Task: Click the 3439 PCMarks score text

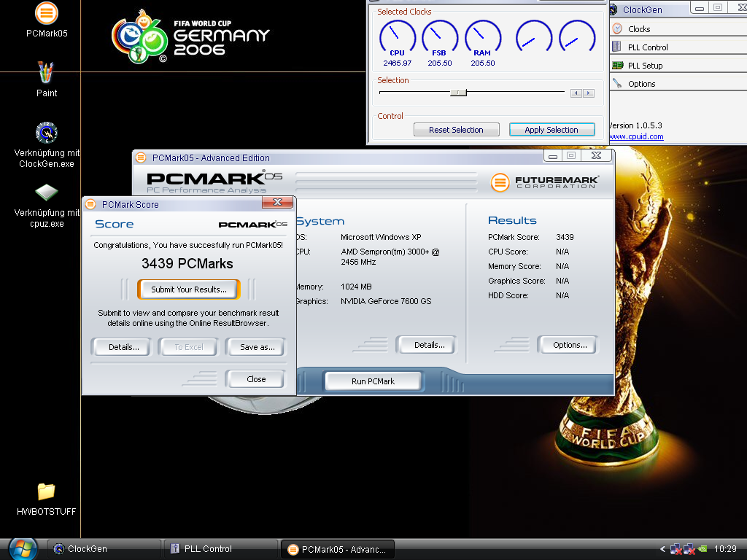Action: click(187, 264)
